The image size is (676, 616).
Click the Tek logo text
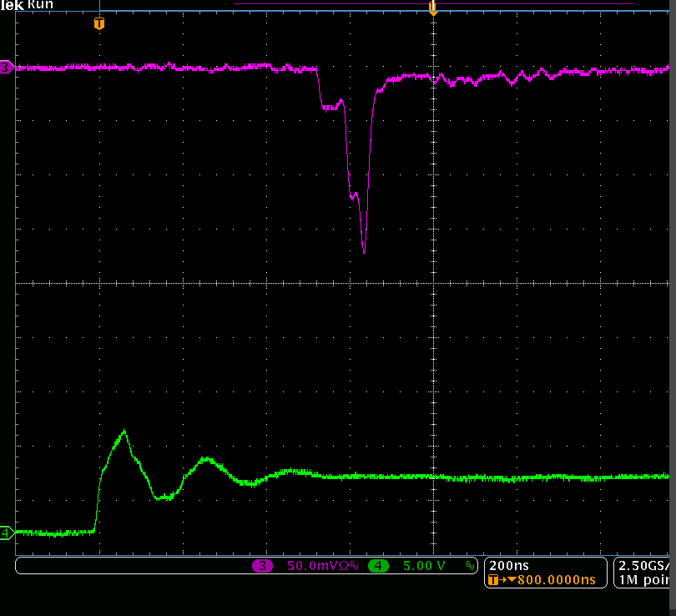12,5
